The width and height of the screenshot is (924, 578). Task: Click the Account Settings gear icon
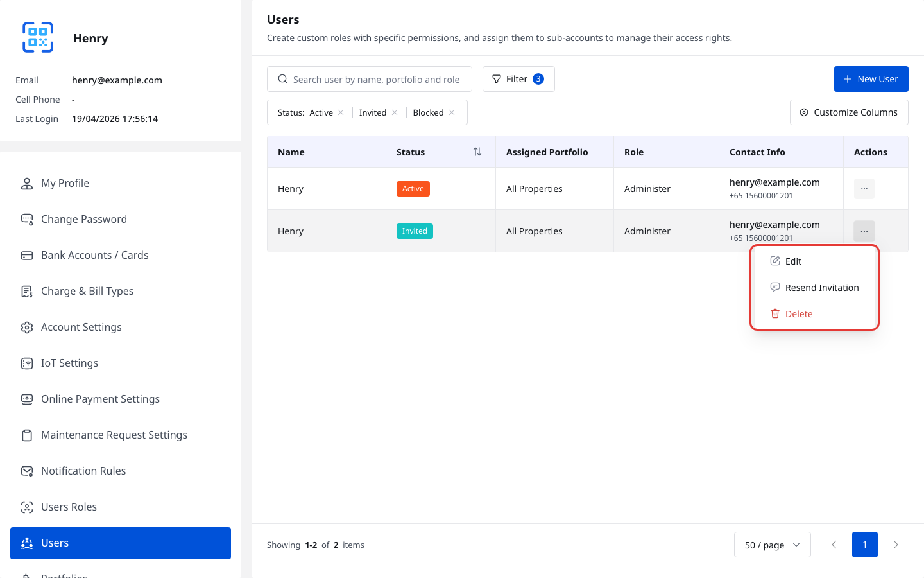pos(27,328)
